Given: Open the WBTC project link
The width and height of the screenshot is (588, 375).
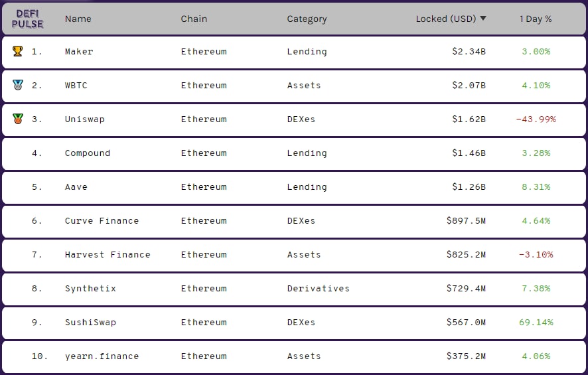Looking at the screenshot, I should 76,85.
